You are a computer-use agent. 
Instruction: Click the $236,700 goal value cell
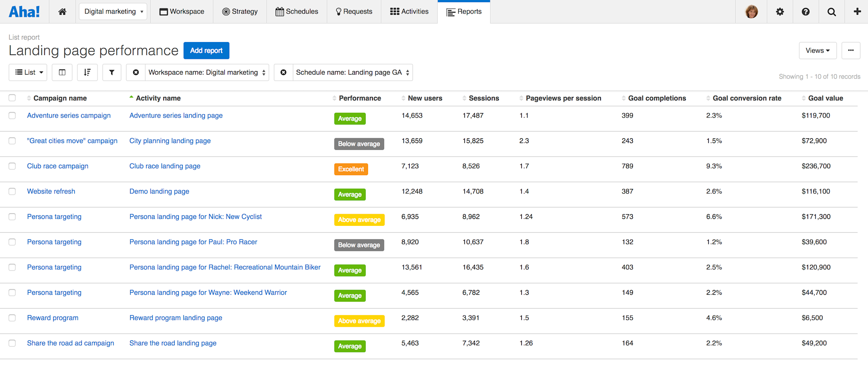[x=816, y=166]
